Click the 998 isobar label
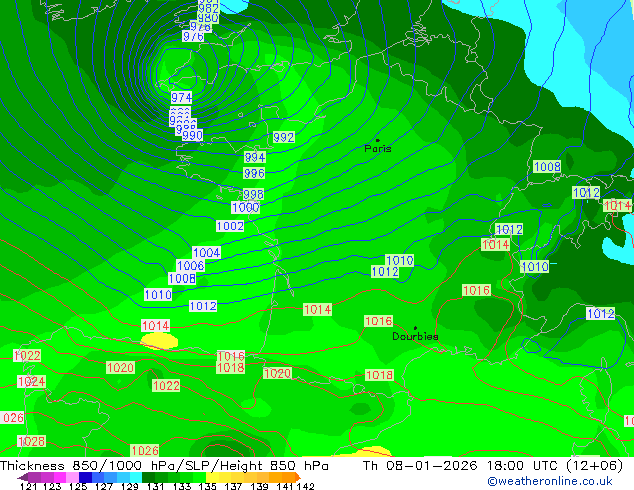The width and height of the screenshot is (634, 490). coord(253,194)
